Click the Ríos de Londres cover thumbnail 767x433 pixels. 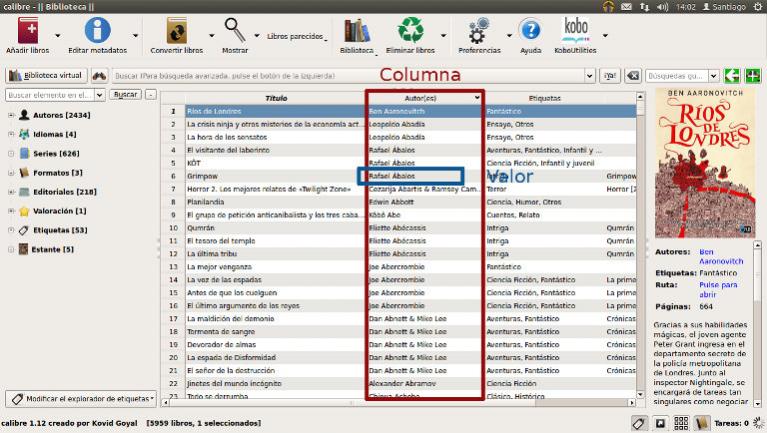point(705,165)
